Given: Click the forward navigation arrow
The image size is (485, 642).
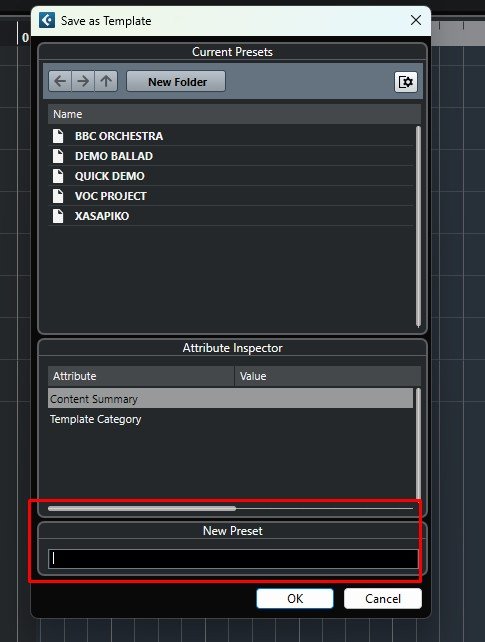Looking at the screenshot, I should [x=83, y=81].
